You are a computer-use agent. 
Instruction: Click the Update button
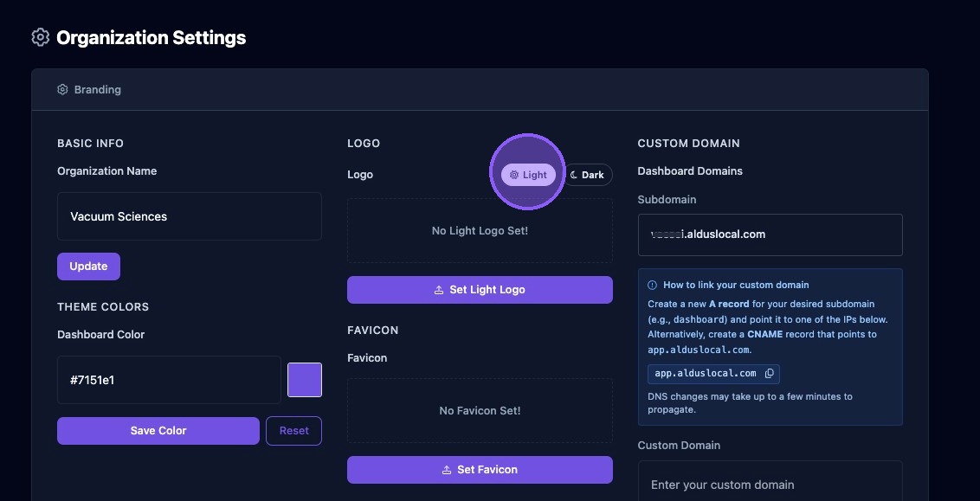(89, 267)
